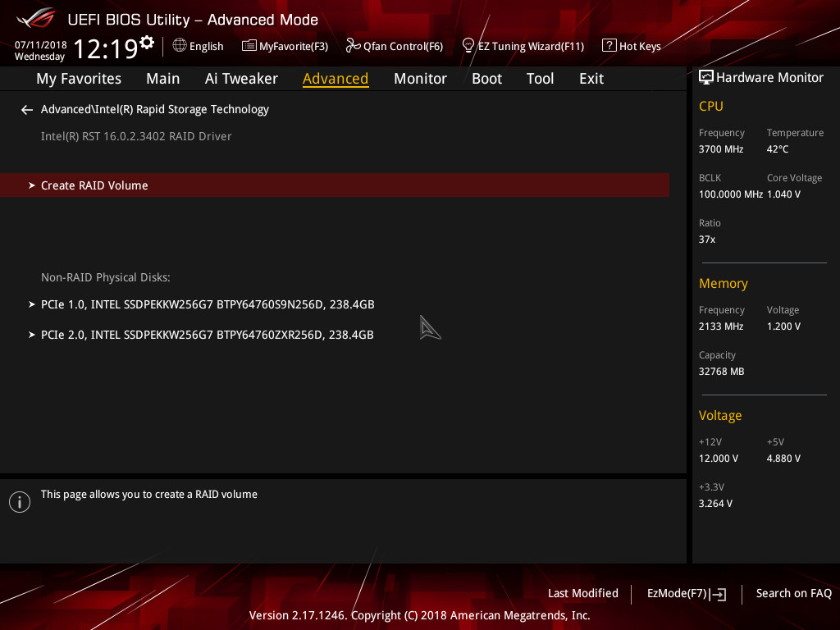Image resolution: width=840 pixels, height=630 pixels.
Task: Click the EZ Tuning Wizard bulb icon
Action: point(468,46)
